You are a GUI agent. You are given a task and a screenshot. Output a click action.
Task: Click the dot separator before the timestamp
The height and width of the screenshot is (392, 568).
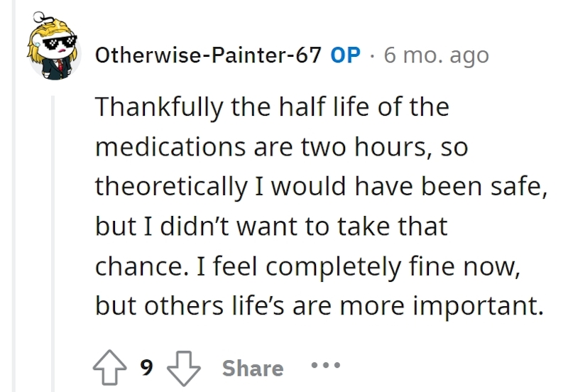pyautogui.click(x=372, y=56)
